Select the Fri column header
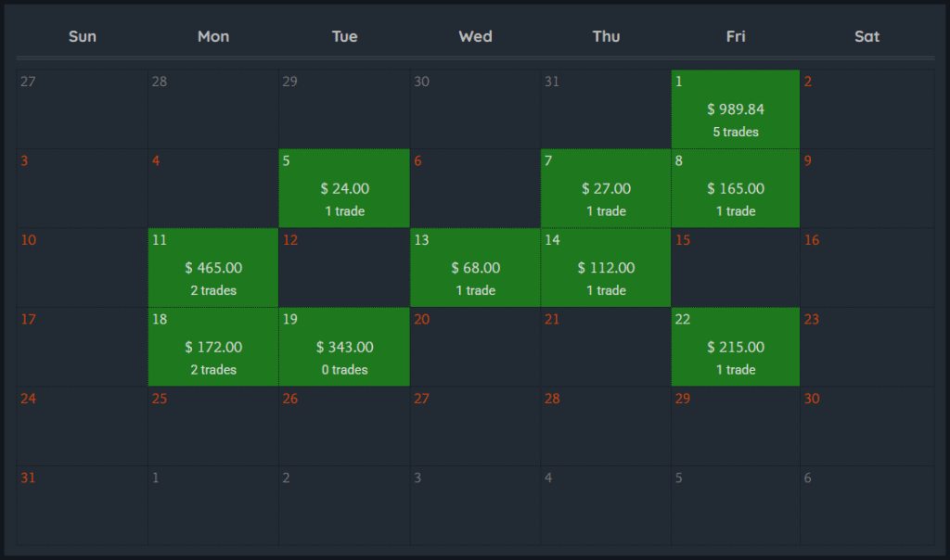Image resolution: width=950 pixels, height=560 pixels. click(736, 37)
